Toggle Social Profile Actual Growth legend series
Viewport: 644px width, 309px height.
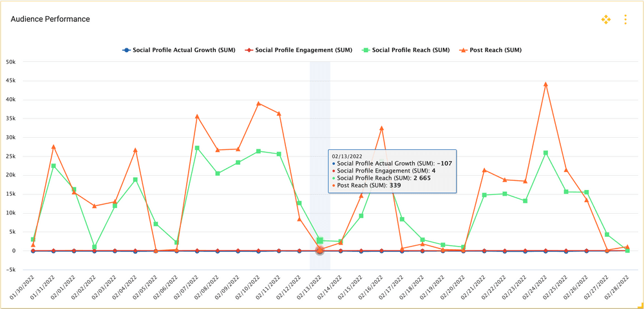coord(178,50)
